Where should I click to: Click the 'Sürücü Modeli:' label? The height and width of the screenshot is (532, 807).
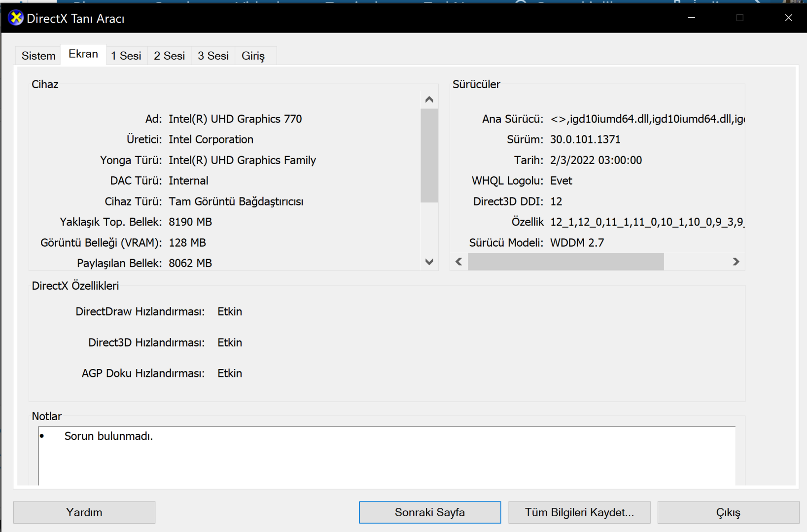[x=506, y=243]
